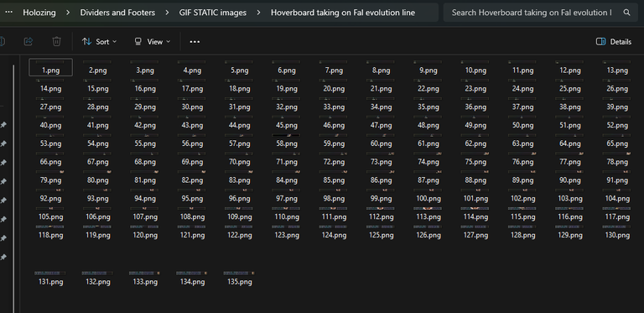
Task: Open the Sort dropdown
Action: (x=99, y=41)
